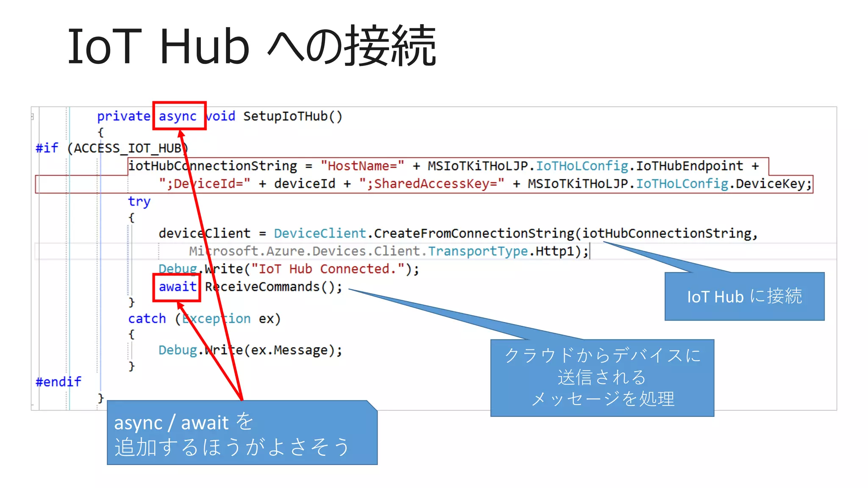Screen dimensions: 868x488
Task: Click "iotHubConnectionString" on the assignment line
Action: click(x=213, y=166)
